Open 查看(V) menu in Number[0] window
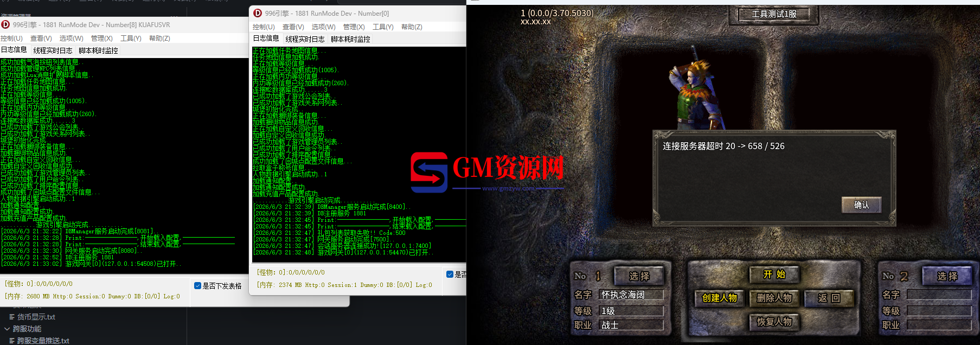Image resolution: width=980 pixels, height=345 pixels. (293, 27)
